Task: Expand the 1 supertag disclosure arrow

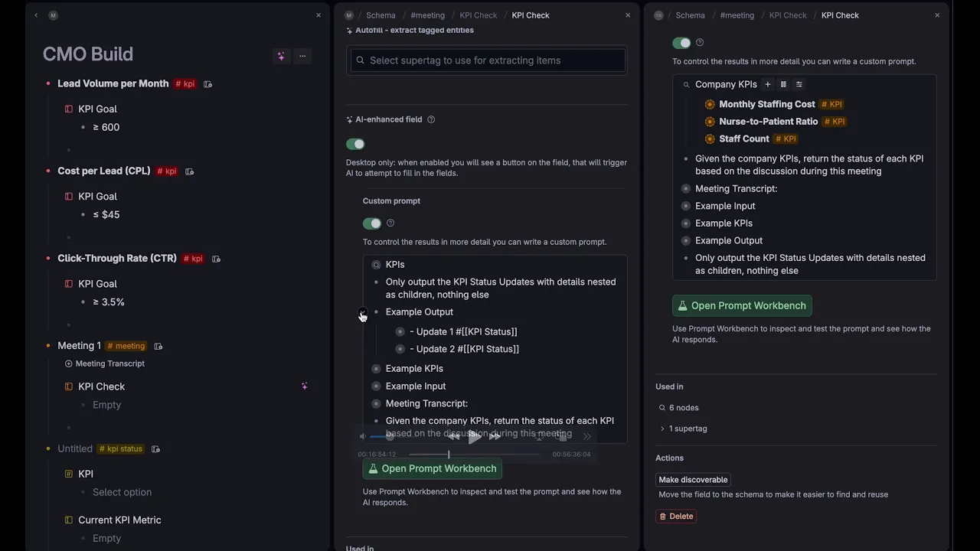Action: (662, 429)
